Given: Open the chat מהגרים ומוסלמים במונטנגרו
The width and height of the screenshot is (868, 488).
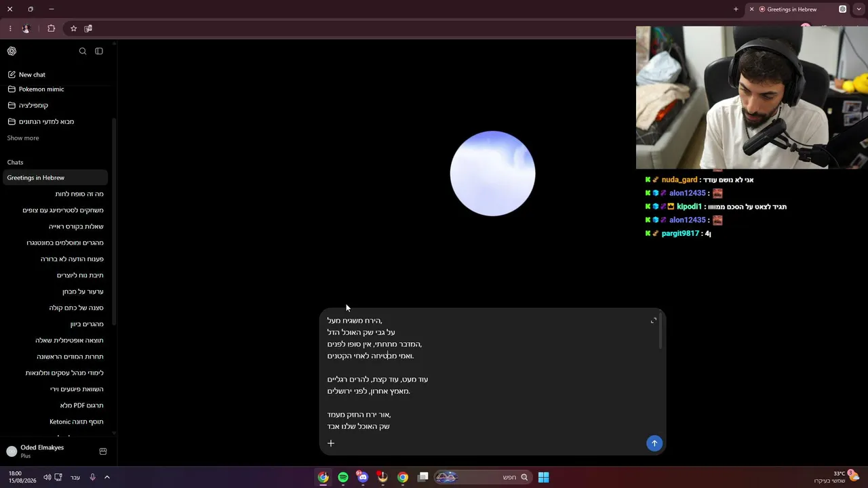Looking at the screenshot, I should point(54,243).
